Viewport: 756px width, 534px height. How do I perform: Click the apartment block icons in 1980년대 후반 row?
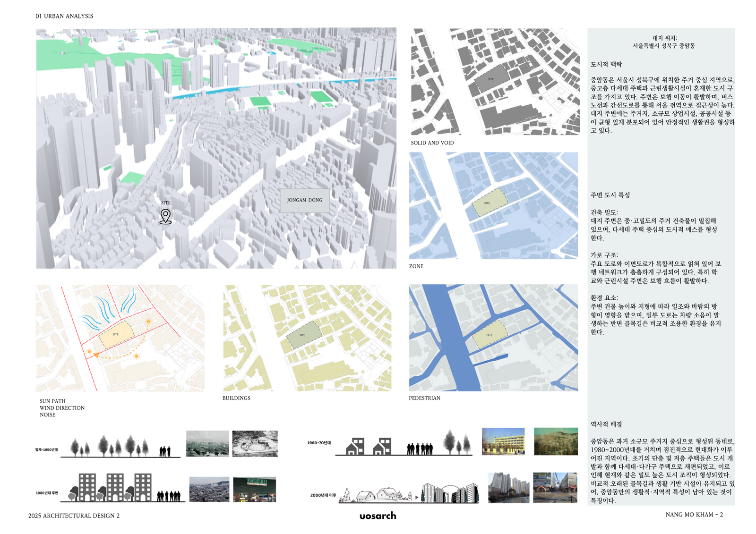tap(115, 487)
